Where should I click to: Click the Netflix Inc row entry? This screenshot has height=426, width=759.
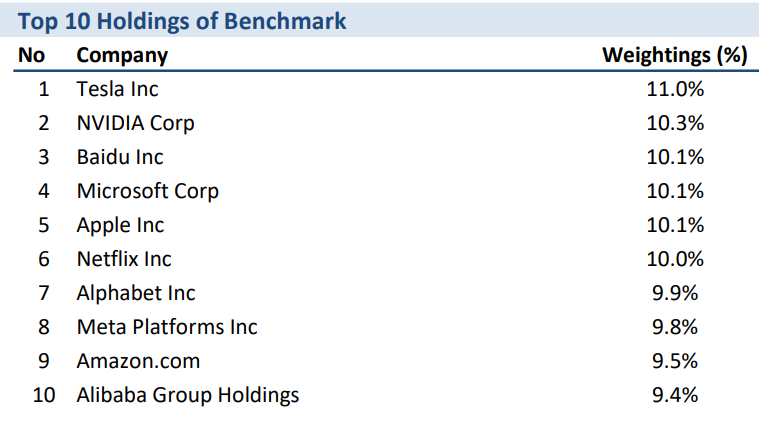[124, 259]
